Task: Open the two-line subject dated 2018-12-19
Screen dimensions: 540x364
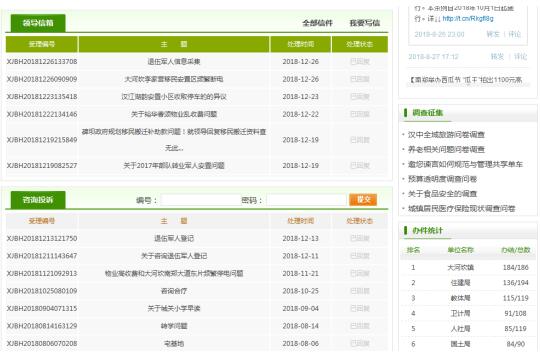Action: 174,140
